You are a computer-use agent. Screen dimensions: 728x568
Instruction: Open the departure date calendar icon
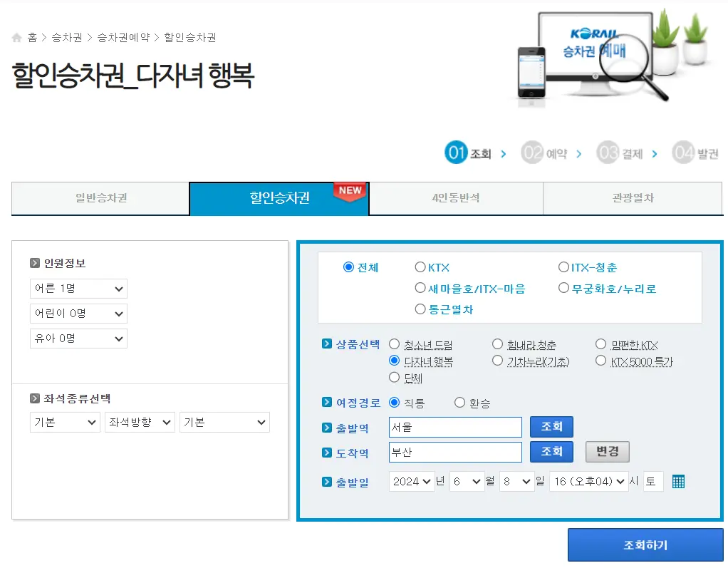678,482
